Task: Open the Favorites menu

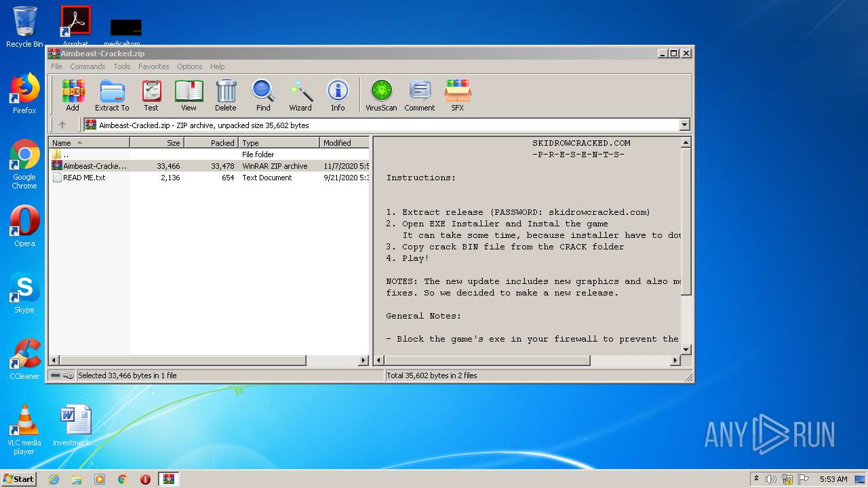Action: pos(154,66)
